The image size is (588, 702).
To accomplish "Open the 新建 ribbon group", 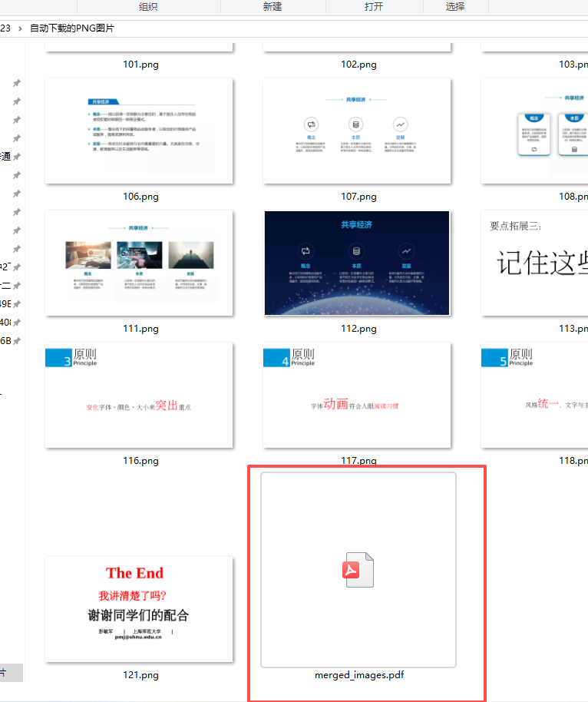I will pyautogui.click(x=273, y=7).
